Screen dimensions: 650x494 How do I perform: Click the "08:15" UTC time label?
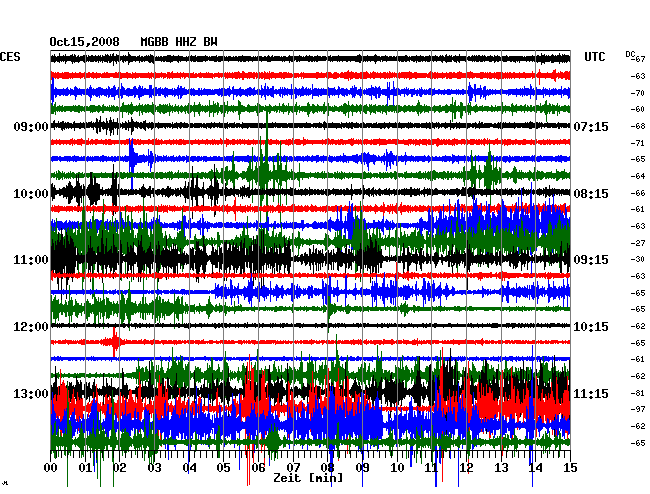pos(591,194)
